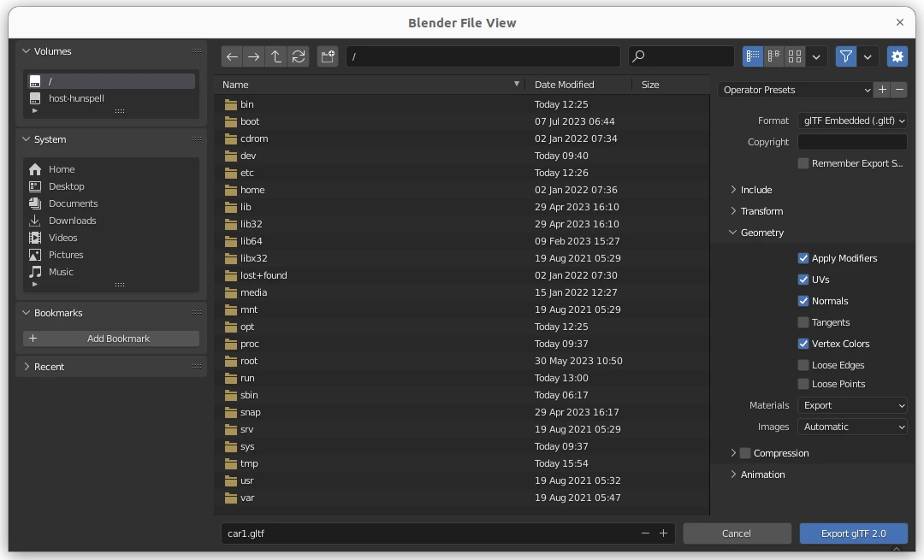The width and height of the screenshot is (924, 560).
Task: Expand the Transform section
Action: [761, 211]
